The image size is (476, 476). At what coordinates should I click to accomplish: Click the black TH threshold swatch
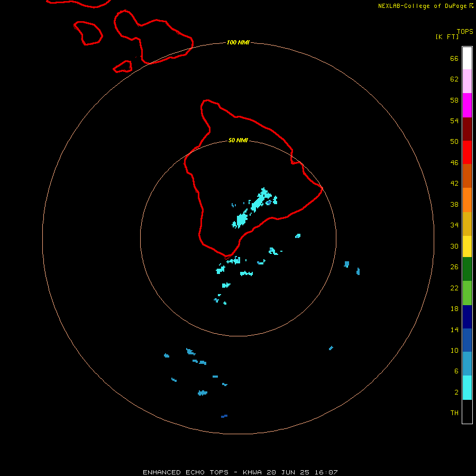(467, 411)
